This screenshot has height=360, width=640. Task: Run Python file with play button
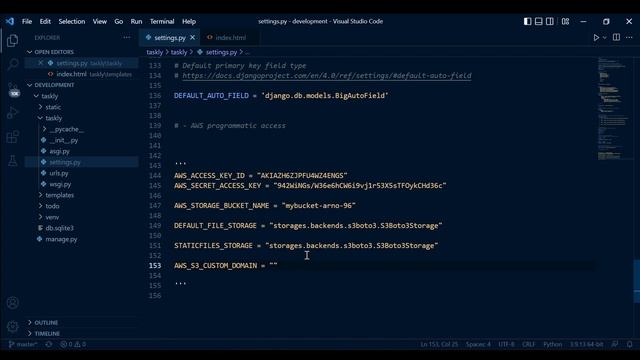pyautogui.click(x=596, y=38)
